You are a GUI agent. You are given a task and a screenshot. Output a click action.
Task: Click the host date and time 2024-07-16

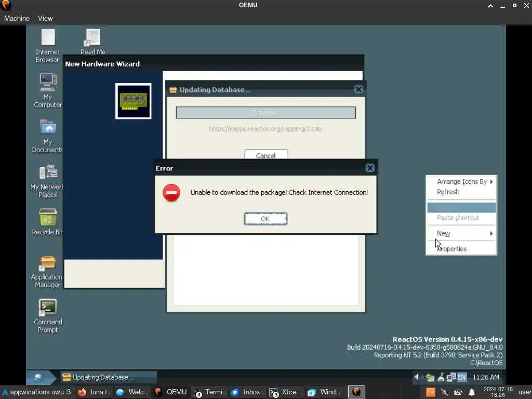[498, 392]
